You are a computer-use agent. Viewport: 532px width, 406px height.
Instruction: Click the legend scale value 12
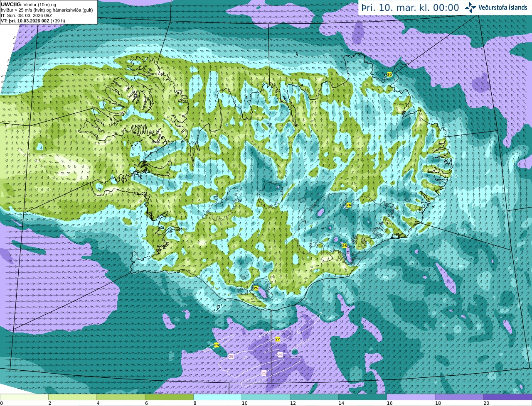[x=293, y=403]
